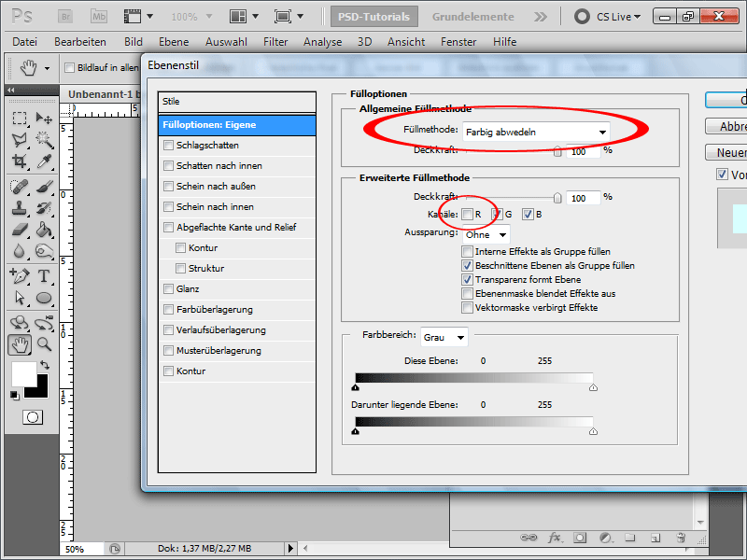Reset default foreground and background colors
Viewport: 747px width, 560px height.
(x=15, y=395)
